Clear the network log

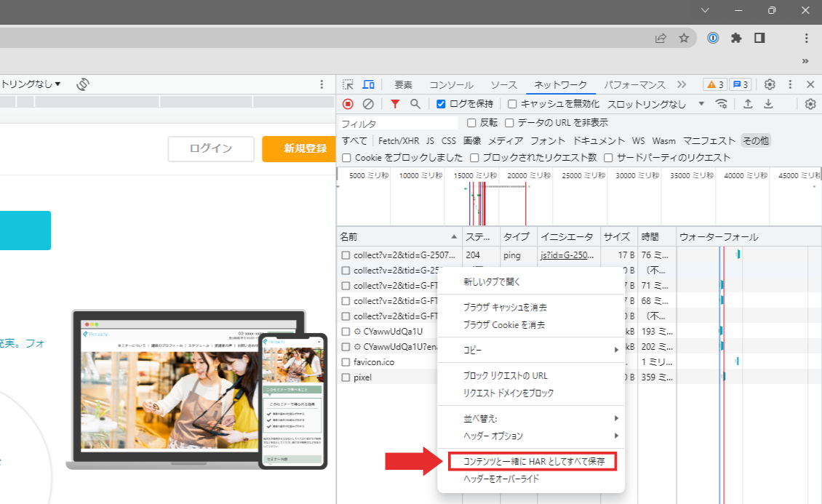(368, 104)
